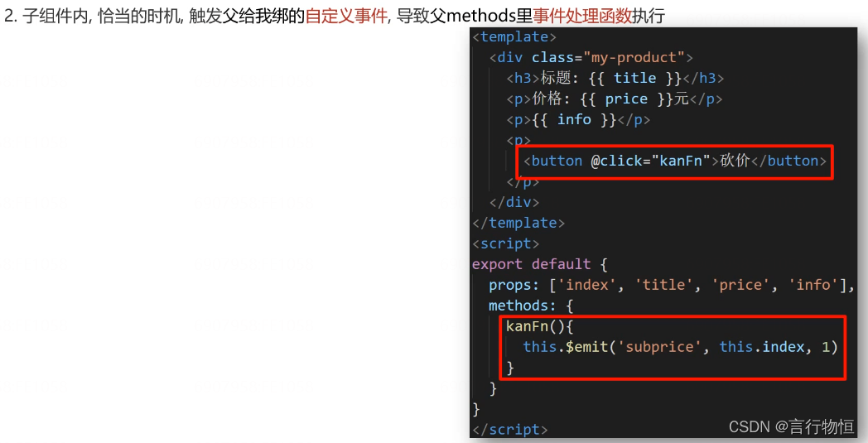
Task: Click the CSDN watermark text
Action: (791, 427)
